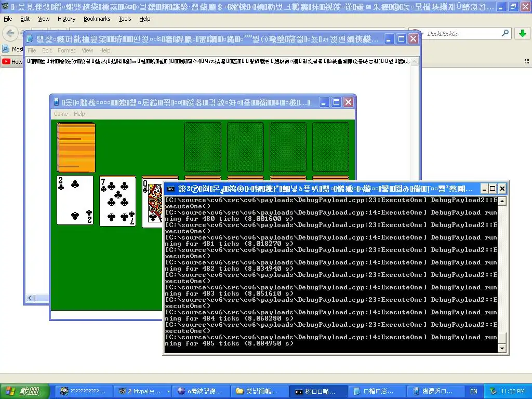Click the network tray icon beside the clock

coord(494,391)
